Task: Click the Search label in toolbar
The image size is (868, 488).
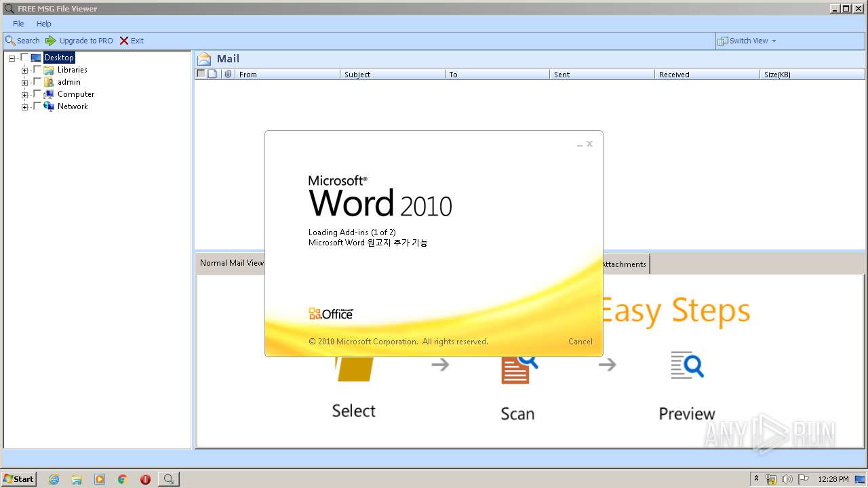Action: click(28, 41)
